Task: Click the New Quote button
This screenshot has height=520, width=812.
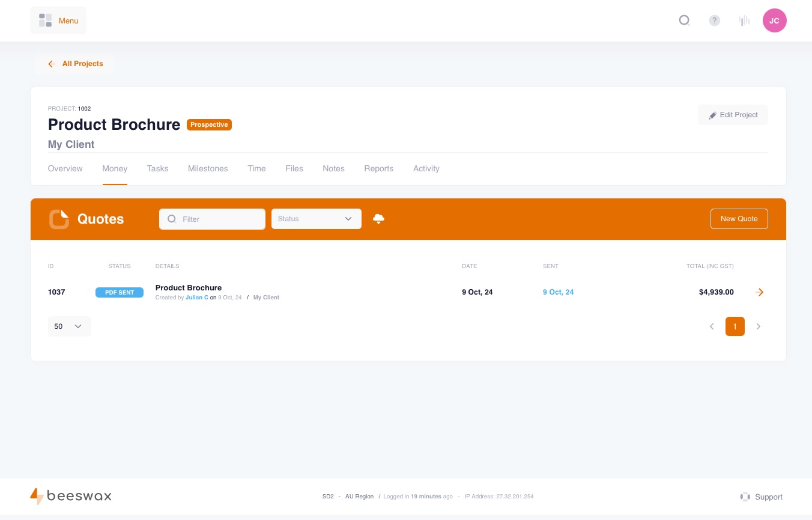Action: coord(739,219)
